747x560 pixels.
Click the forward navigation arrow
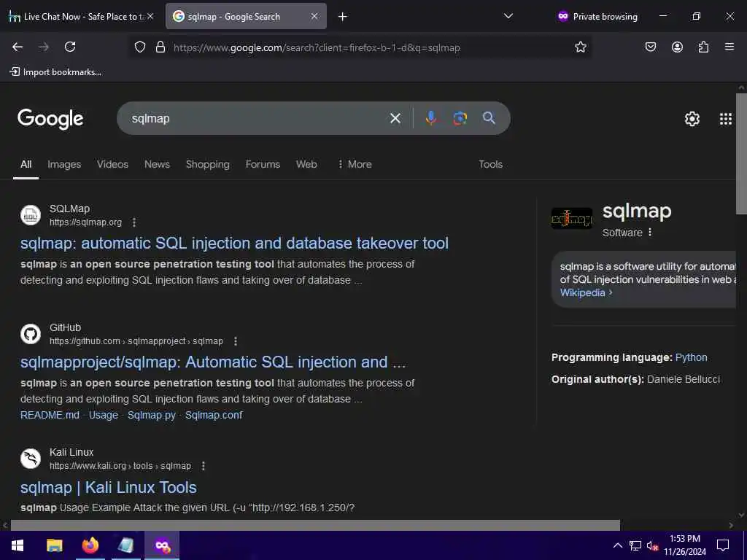(x=44, y=47)
